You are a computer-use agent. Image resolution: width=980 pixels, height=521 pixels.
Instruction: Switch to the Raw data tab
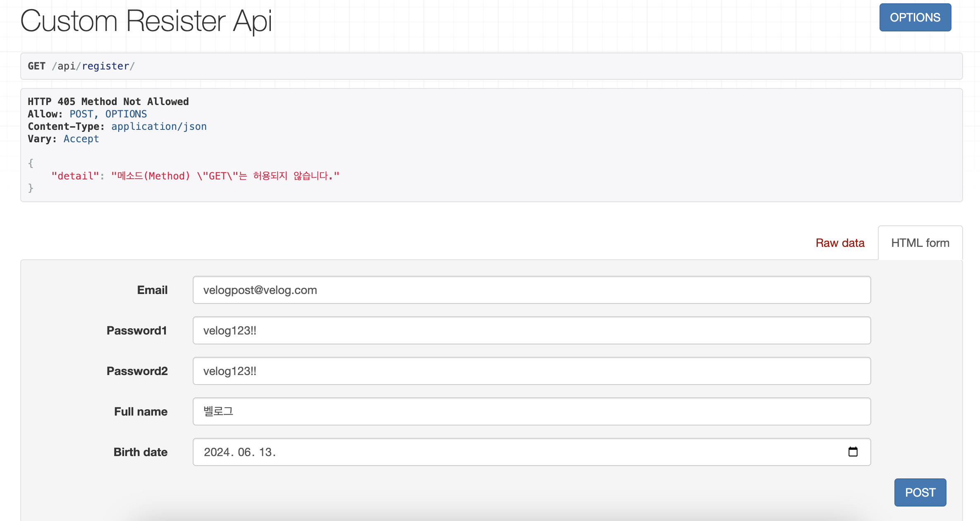pyautogui.click(x=839, y=243)
